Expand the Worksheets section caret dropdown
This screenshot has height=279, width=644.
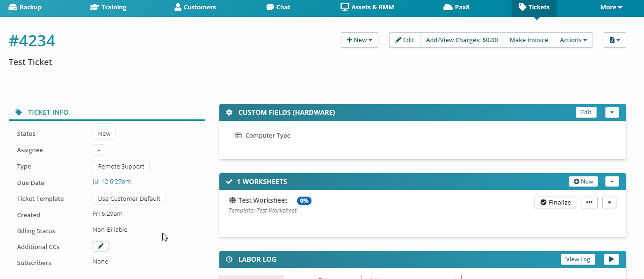pos(612,182)
